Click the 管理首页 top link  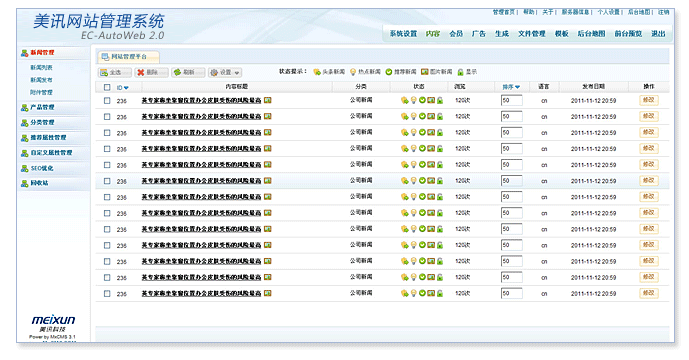pos(504,12)
